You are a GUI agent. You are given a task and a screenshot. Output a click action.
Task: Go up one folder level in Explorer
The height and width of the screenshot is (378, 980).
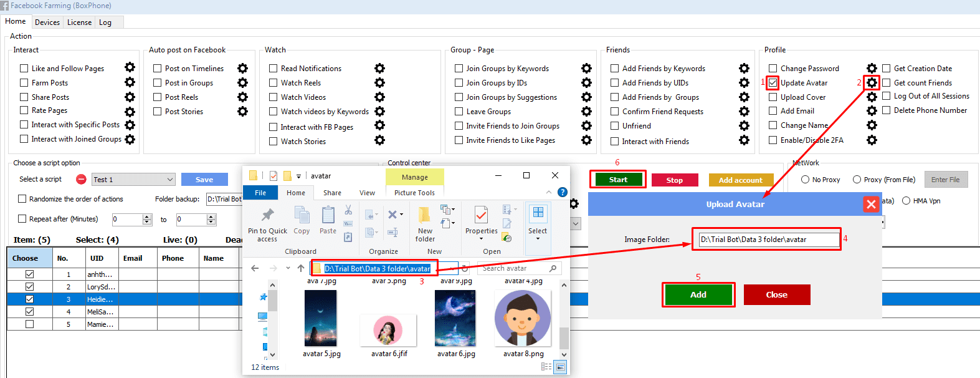[x=301, y=268]
